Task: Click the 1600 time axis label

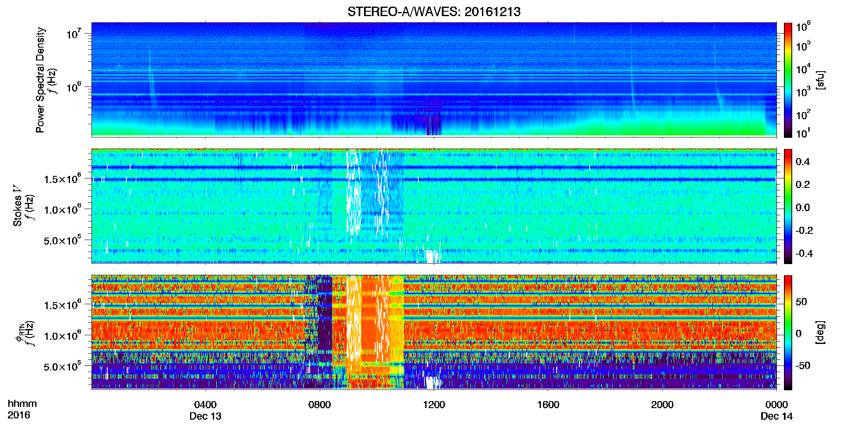Action: pyautogui.click(x=548, y=405)
